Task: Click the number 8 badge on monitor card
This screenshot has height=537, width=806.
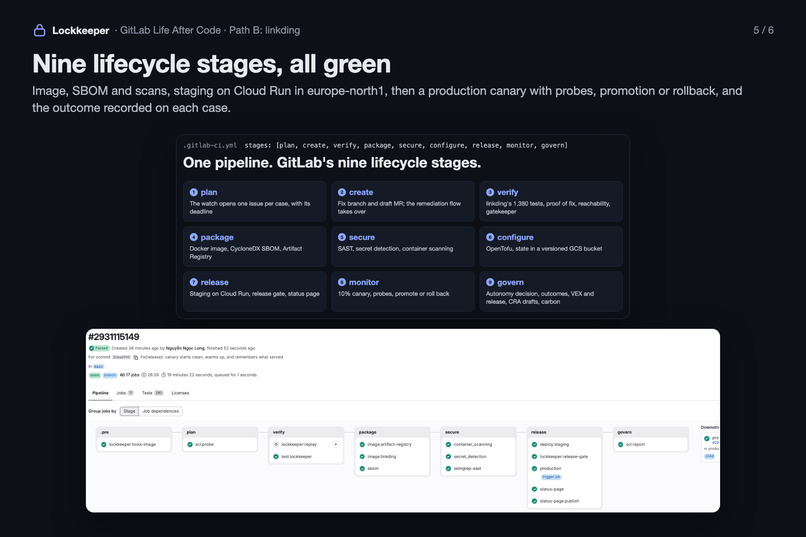Action: coord(342,282)
